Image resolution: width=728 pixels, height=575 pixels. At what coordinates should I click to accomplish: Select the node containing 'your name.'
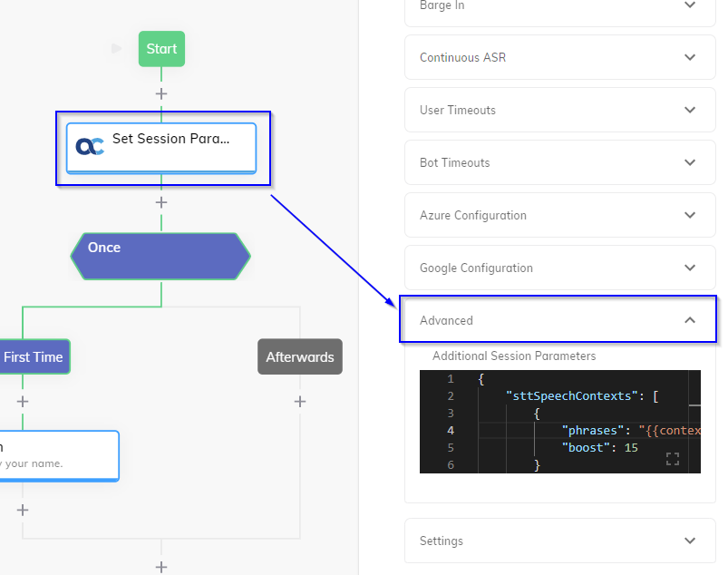(59, 456)
